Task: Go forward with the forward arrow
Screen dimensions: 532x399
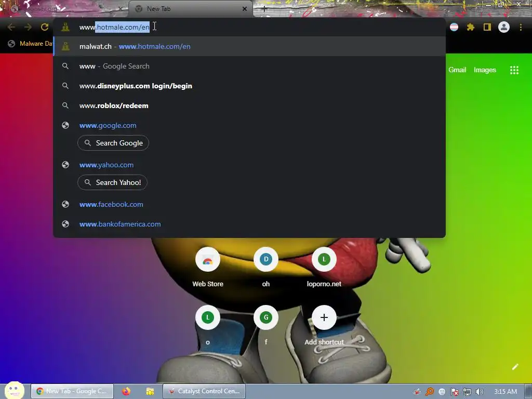Action: tap(28, 27)
